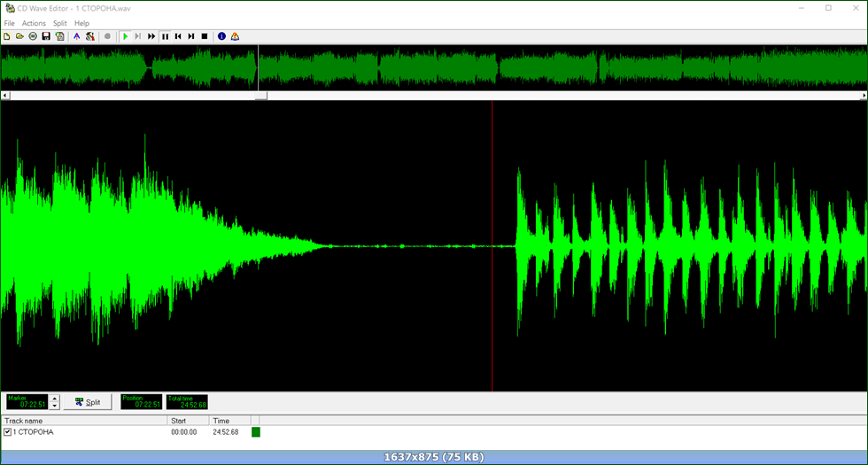Click the scrollbar right arrow
The width and height of the screenshot is (868, 465).
[x=863, y=96]
